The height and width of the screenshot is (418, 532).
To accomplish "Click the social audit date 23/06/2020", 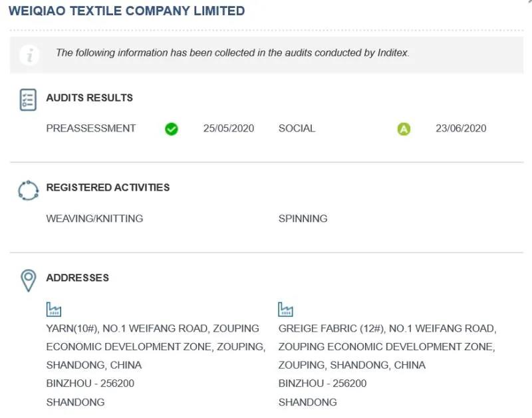I will (x=461, y=128).
